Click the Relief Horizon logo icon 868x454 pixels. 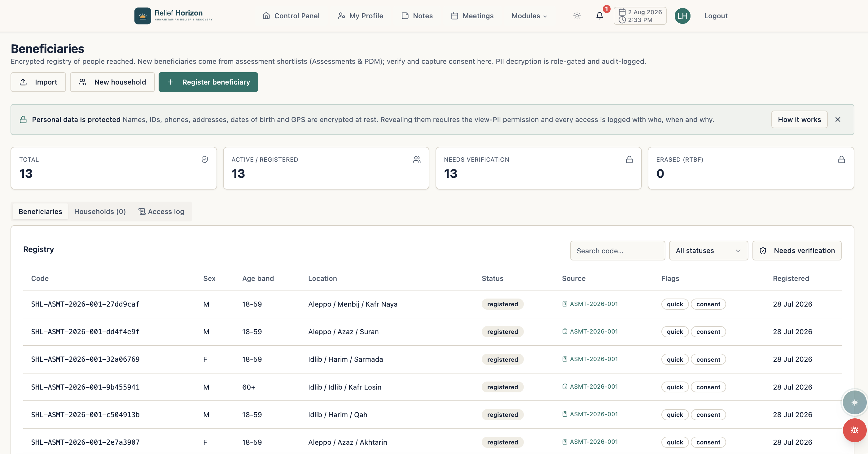[142, 16]
